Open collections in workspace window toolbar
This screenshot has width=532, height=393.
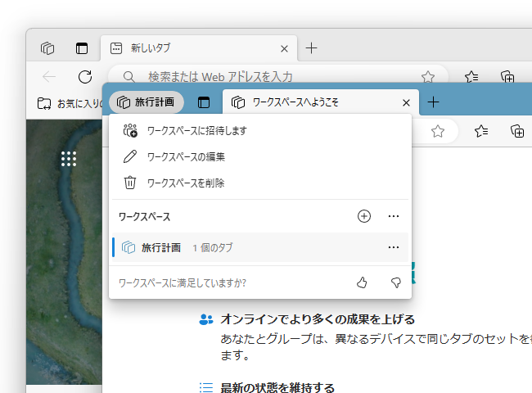pos(517,131)
